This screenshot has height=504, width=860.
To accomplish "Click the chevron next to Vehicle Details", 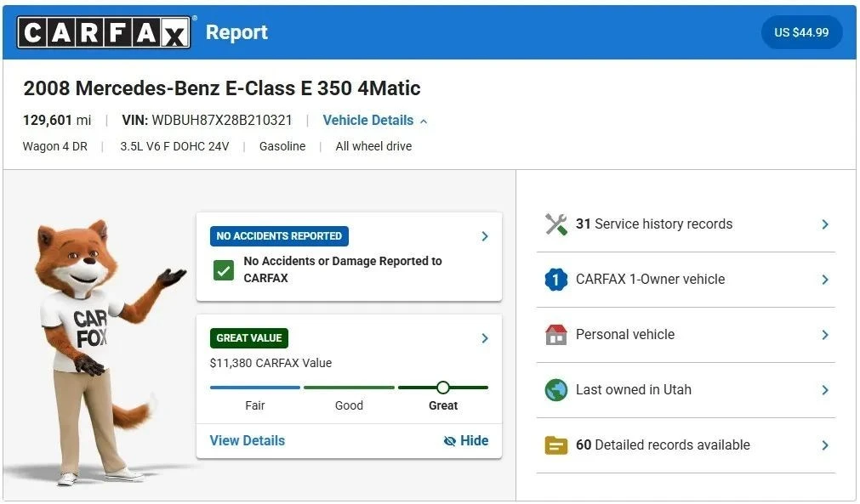I will 424,121.
